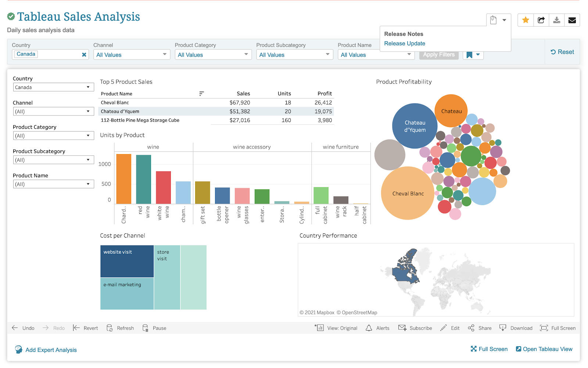The width and height of the screenshot is (588, 368).
Task: Click the Profit column header
Action: pos(325,94)
